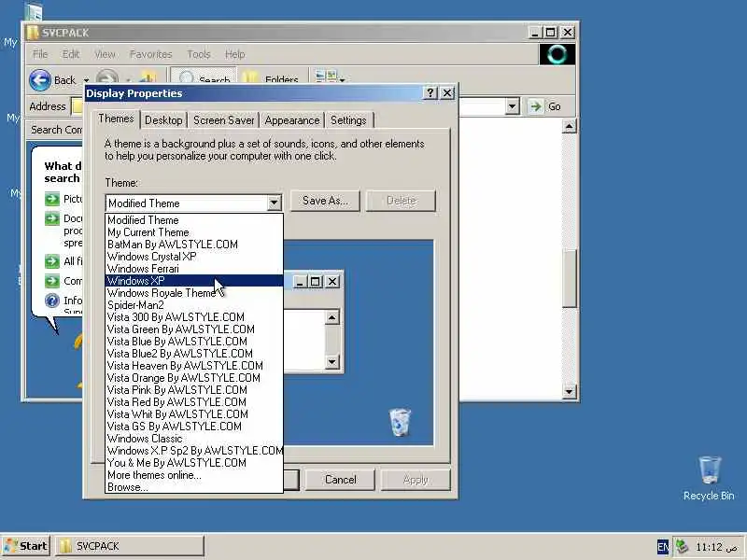
Task: Pick Vista GS By AWLSTYLE.COM
Action: (194, 427)
